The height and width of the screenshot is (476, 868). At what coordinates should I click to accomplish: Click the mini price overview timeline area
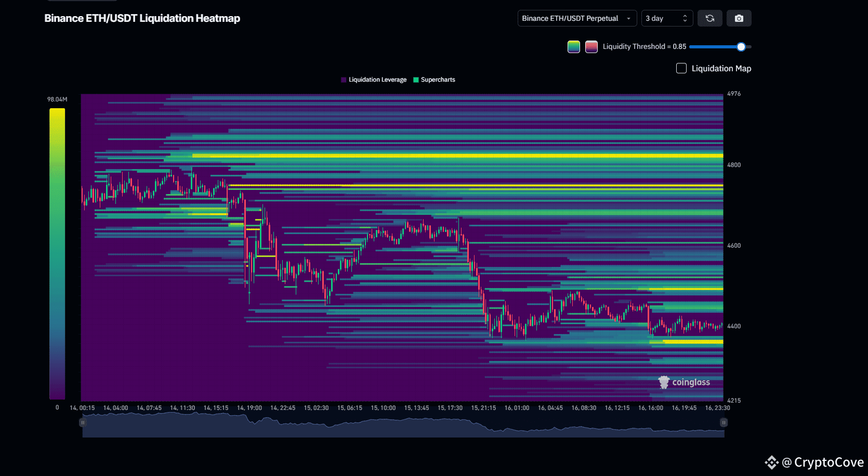[403, 426]
